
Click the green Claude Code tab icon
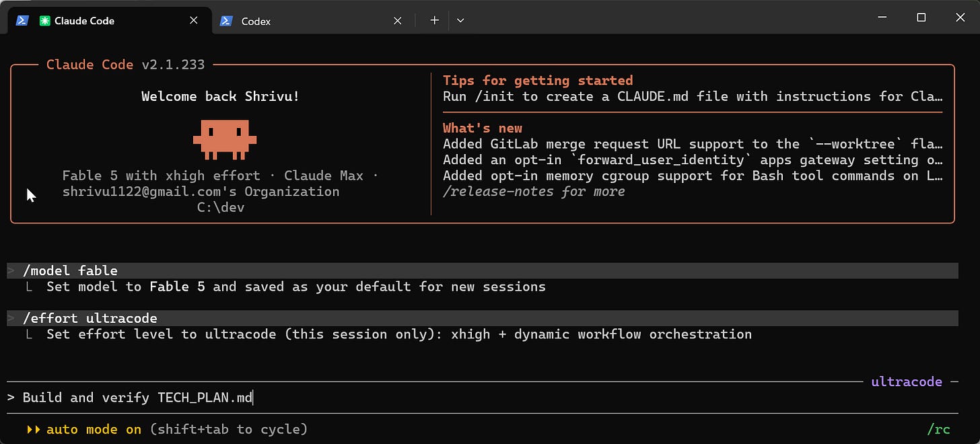click(x=45, y=21)
